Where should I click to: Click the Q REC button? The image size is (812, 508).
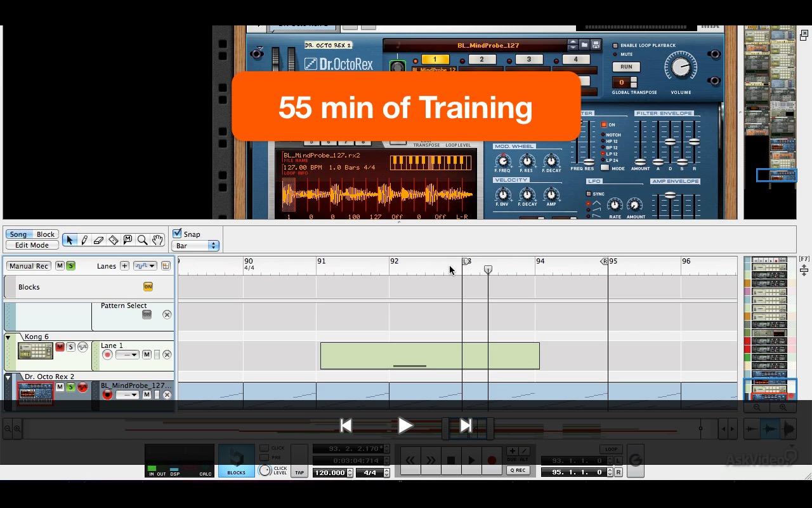click(x=517, y=471)
